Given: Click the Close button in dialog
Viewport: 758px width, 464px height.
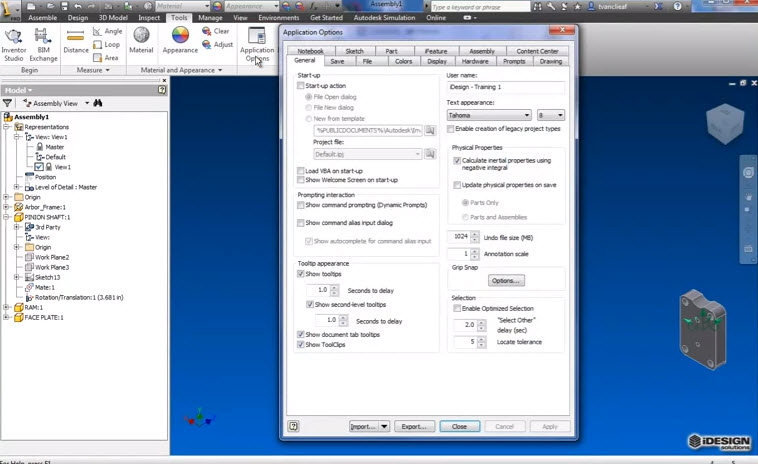Looking at the screenshot, I should (x=459, y=426).
